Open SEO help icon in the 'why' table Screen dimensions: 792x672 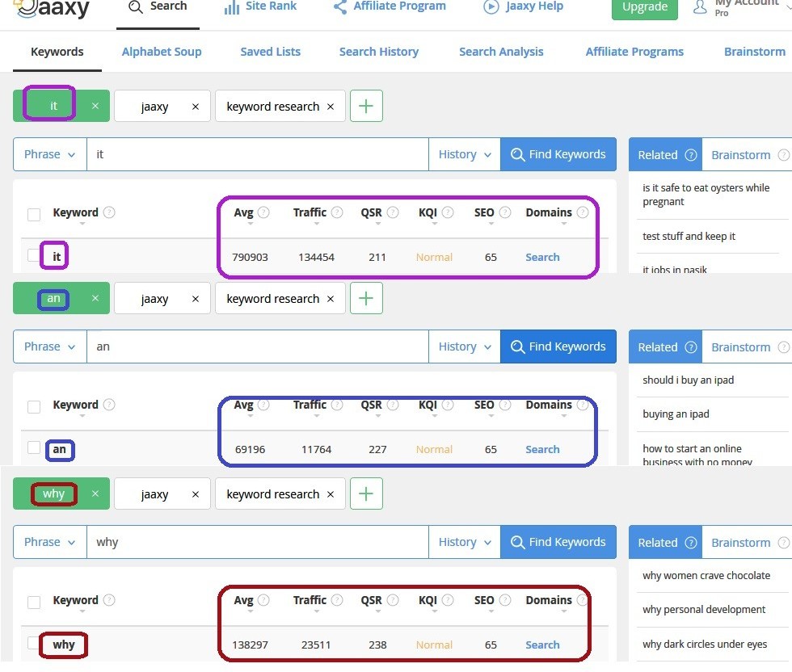[x=505, y=600]
